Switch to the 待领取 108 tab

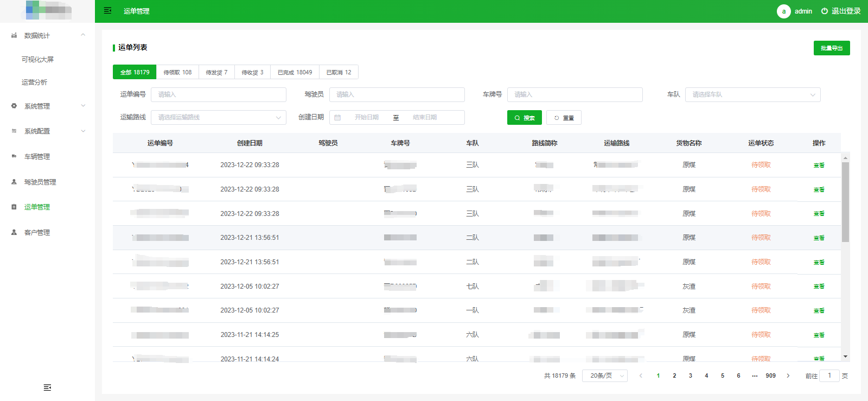177,72
